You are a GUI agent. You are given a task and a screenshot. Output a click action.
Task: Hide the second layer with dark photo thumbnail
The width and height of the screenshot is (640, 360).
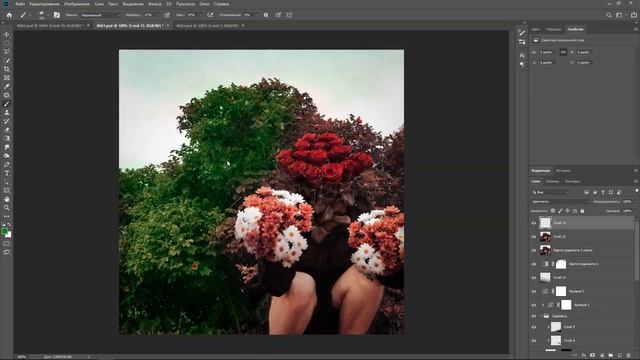(533, 237)
